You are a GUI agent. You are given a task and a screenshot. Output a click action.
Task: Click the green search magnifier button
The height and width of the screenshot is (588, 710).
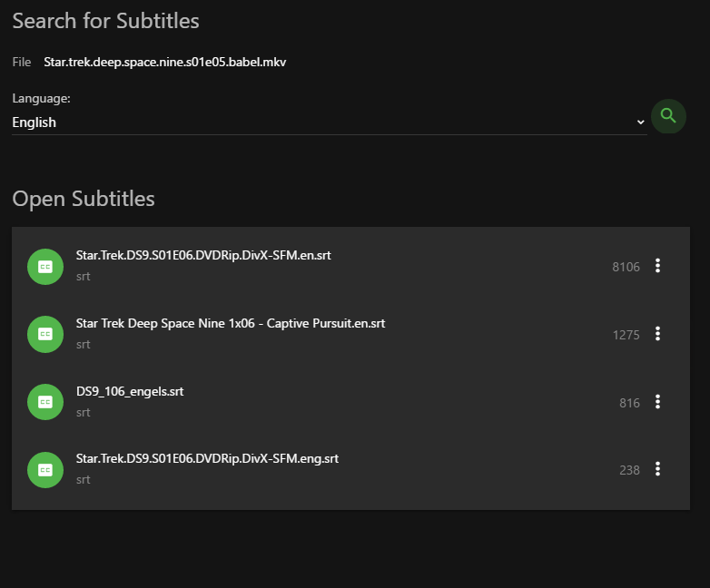pos(668,116)
